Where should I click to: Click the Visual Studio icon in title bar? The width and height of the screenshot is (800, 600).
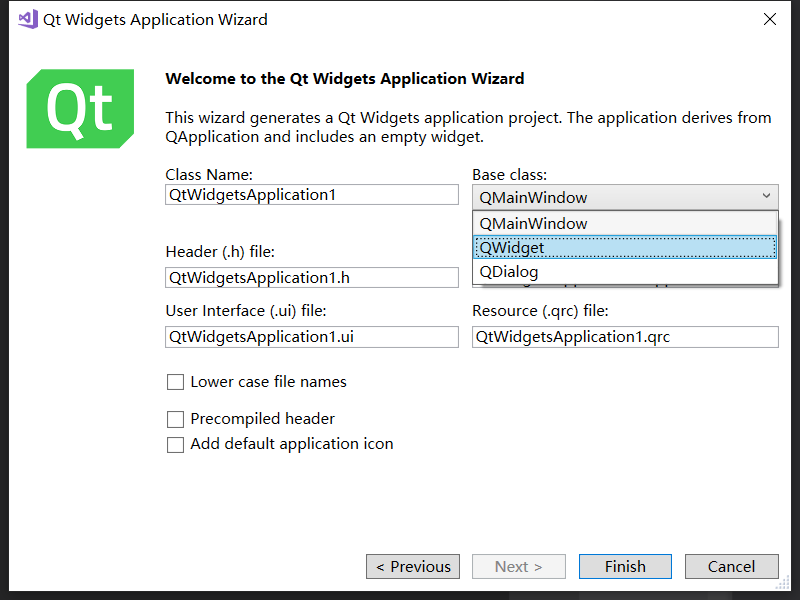pos(28,19)
